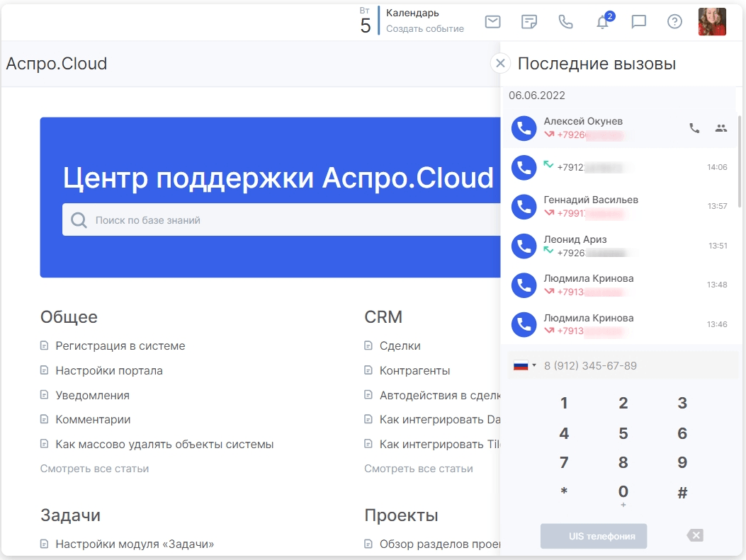The image size is (746, 560).
Task: Call back Алексей Окунев via the phone icon
Action: (692, 128)
